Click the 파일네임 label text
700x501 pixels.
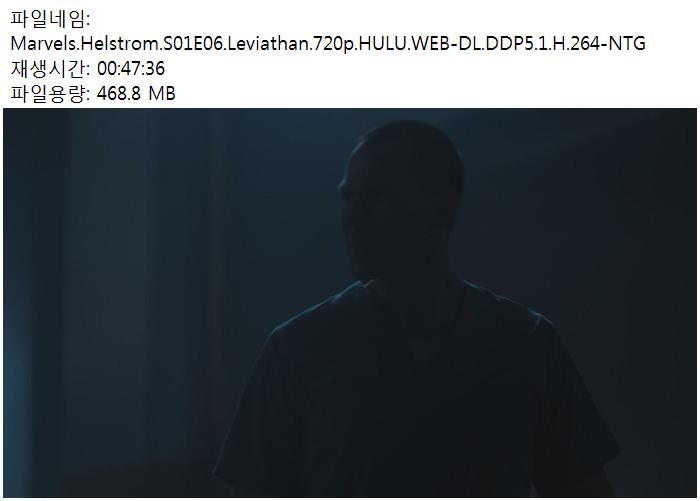coord(50,19)
